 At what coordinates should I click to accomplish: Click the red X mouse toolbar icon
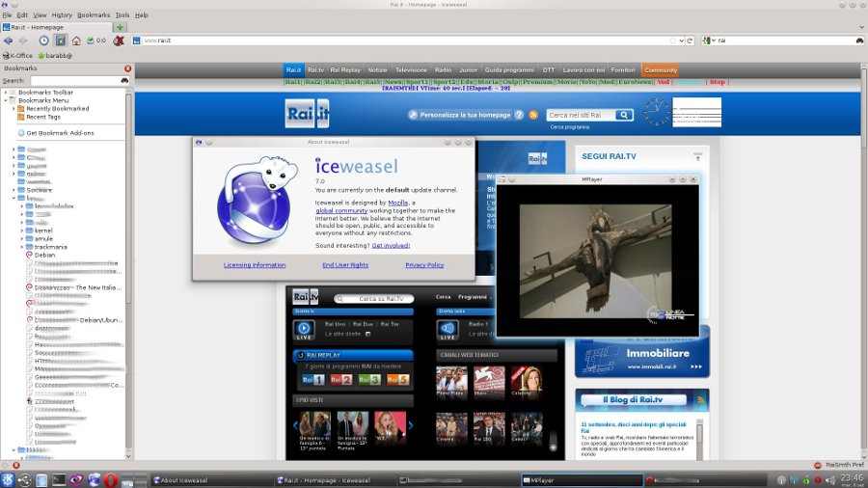click(x=119, y=41)
